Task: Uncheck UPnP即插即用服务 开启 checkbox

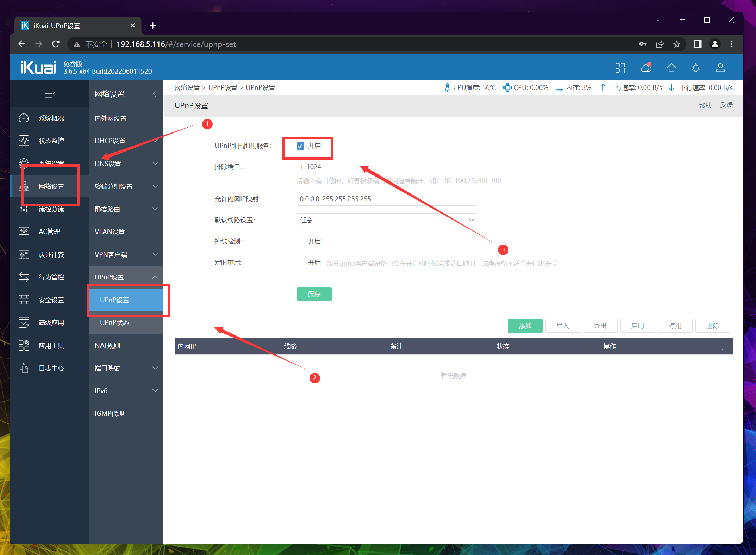Action: tap(300, 146)
